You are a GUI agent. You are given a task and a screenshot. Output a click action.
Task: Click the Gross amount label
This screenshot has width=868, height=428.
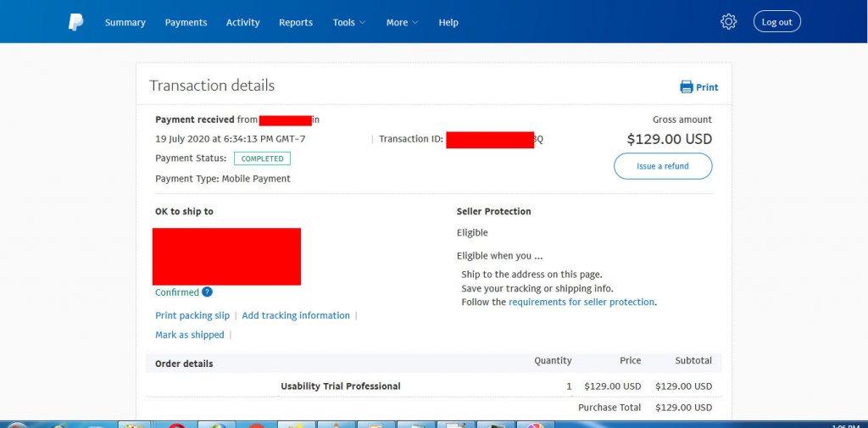(682, 120)
